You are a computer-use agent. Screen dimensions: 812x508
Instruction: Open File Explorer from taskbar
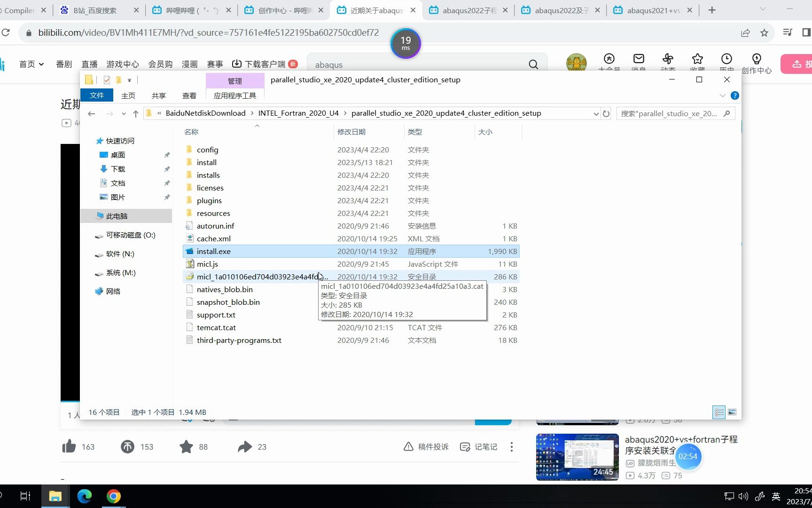[55, 496]
